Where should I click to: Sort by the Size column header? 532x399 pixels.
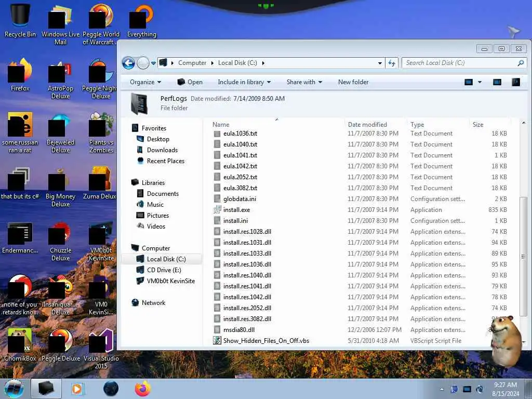478,125
